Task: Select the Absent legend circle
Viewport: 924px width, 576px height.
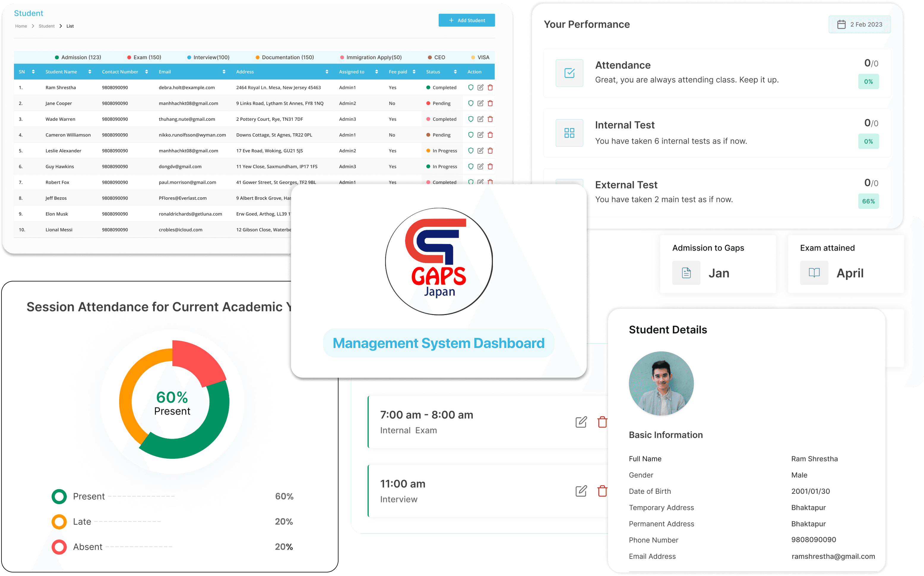Action: (59, 547)
